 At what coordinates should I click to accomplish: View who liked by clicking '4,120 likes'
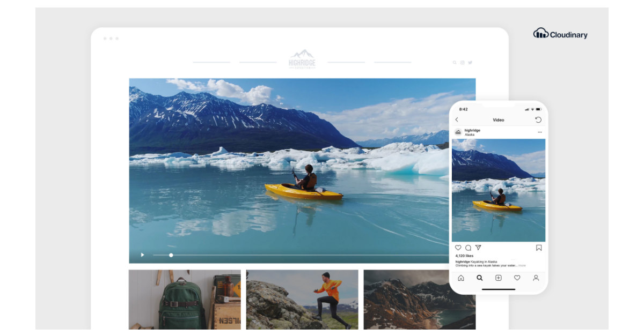click(x=464, y=255)
